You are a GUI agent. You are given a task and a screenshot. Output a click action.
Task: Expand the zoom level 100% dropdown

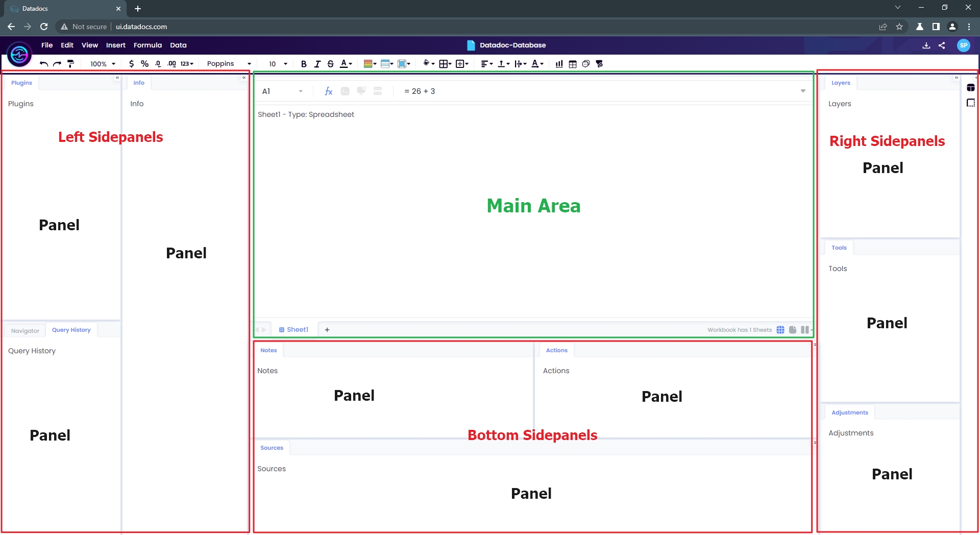[101, 63]
